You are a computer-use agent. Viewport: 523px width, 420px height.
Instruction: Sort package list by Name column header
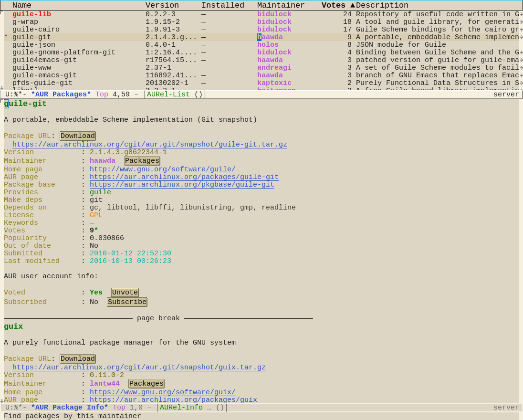pos(21,5)
